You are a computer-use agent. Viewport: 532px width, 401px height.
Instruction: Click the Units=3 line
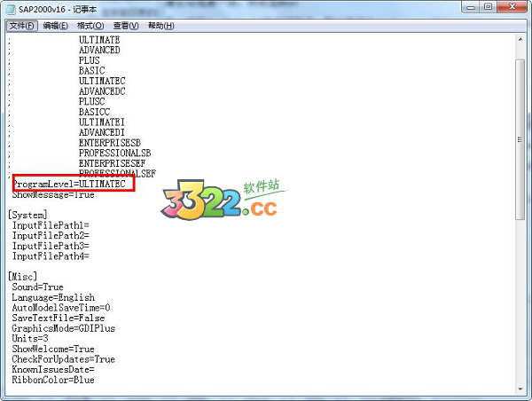click(30, 339)
